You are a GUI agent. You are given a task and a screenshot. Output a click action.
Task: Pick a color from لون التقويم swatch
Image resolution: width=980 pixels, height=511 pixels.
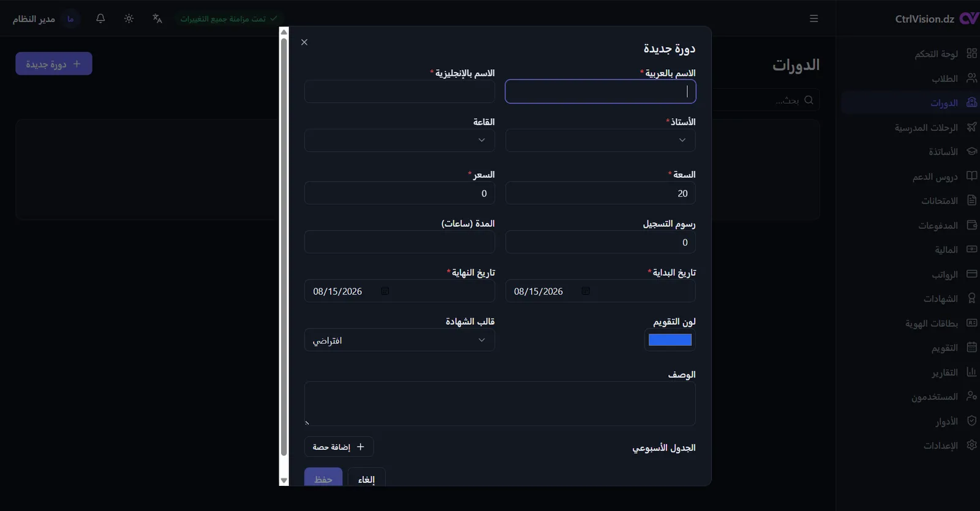pyautogui.click(x=670, y=340)
